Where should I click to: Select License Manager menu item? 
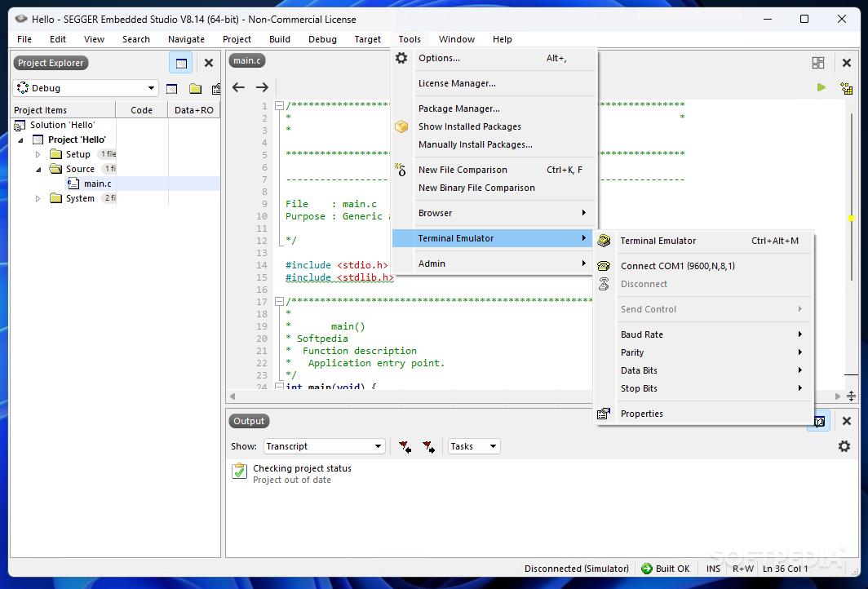(x=494, y=83)
